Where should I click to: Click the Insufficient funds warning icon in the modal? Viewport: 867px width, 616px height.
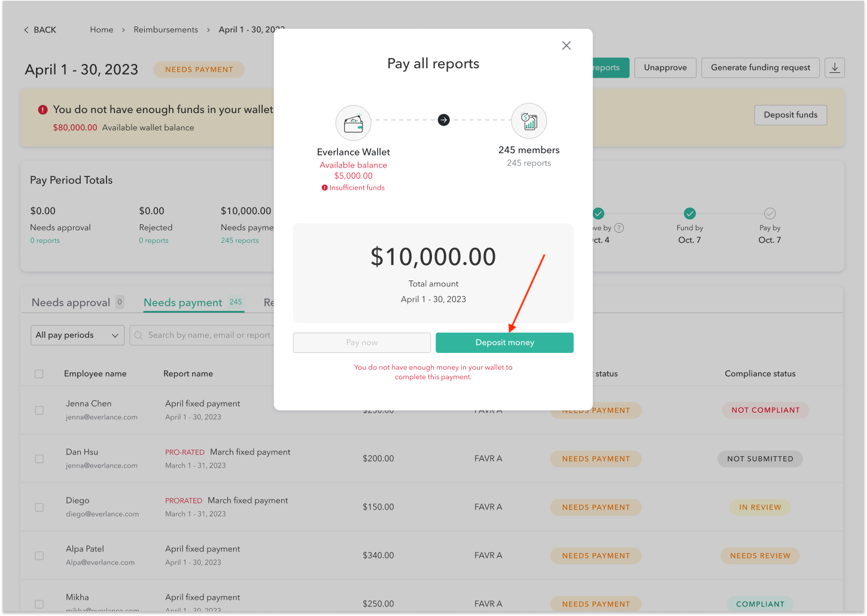coord(324,187)
